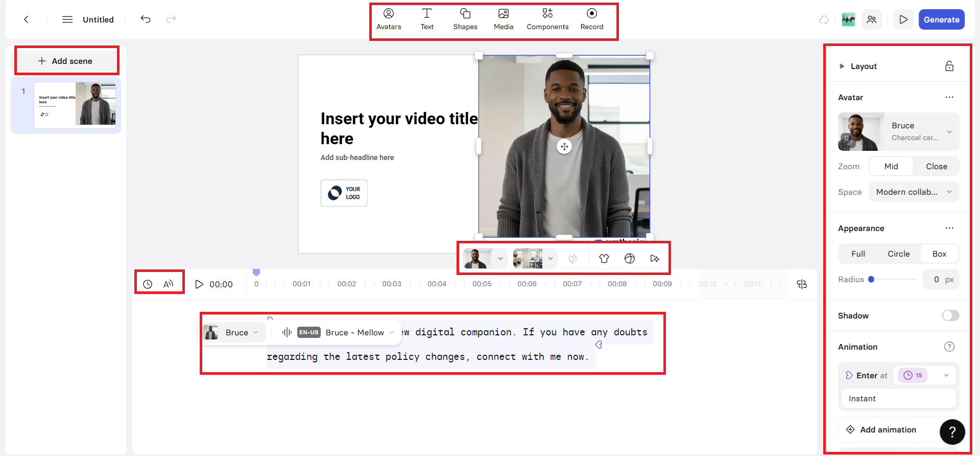
Task: Click the video title text on canvas
Action: coord(399,128)
